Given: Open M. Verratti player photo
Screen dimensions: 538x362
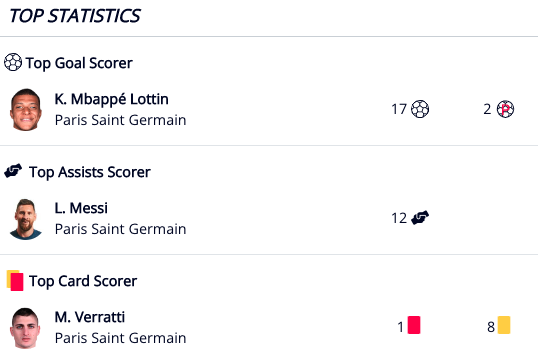Looking at the screenshot, I should click(26, 328).
